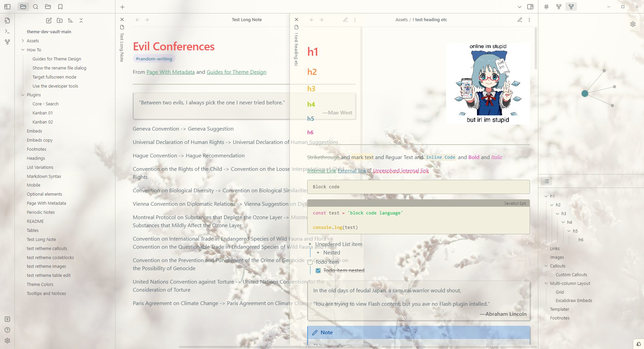
Task: Open graph settings gear icon
Action: pyautogui.click(x=633, y=24)
